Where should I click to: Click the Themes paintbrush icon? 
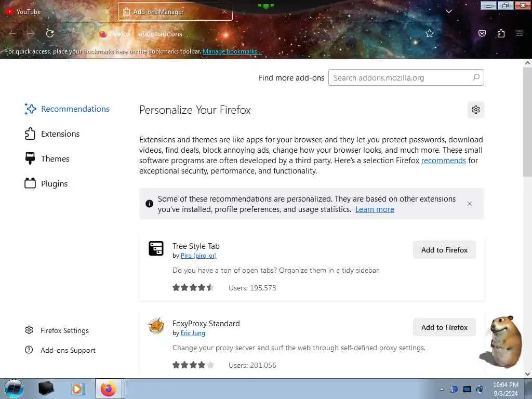point(30,158)
